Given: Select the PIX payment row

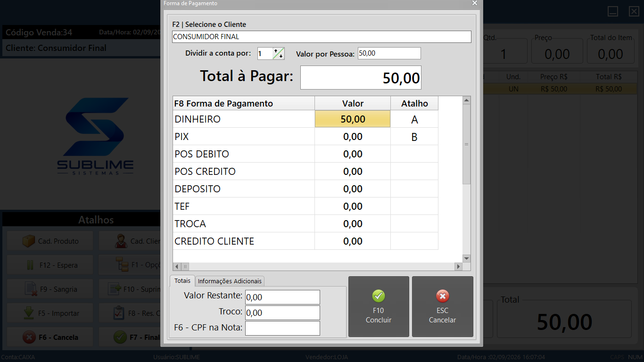Looking at the screenshot, I should [305, 137].
